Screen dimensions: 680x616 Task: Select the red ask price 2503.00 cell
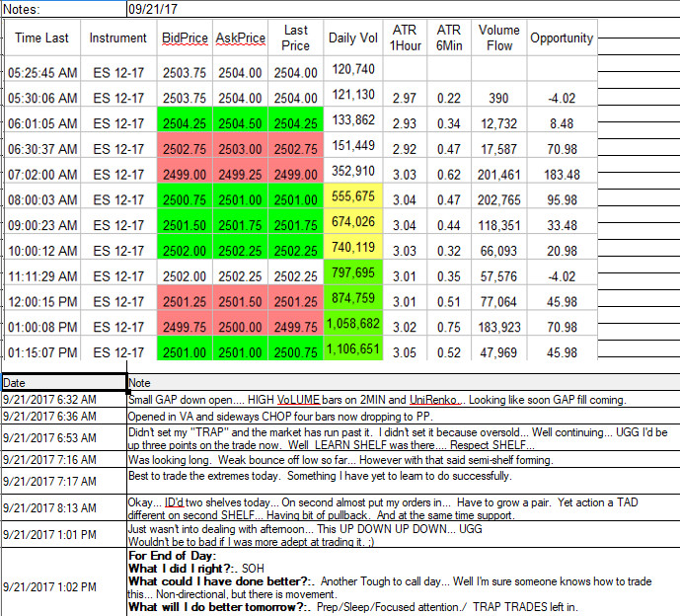point(240,145)
